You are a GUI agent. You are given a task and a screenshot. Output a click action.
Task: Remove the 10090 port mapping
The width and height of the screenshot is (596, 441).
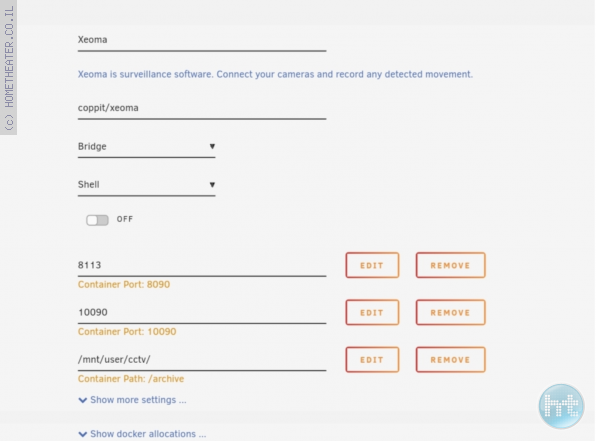coord(450,313)
